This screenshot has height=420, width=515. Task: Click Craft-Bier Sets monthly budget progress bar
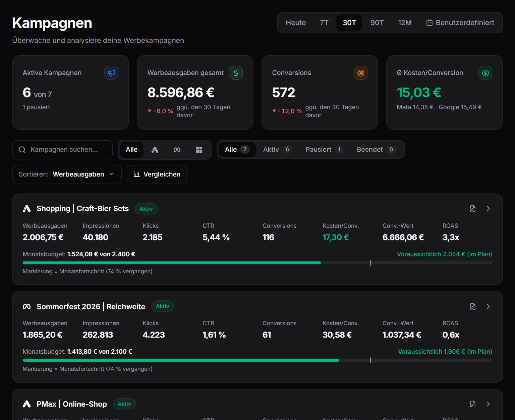coord(257,263)
